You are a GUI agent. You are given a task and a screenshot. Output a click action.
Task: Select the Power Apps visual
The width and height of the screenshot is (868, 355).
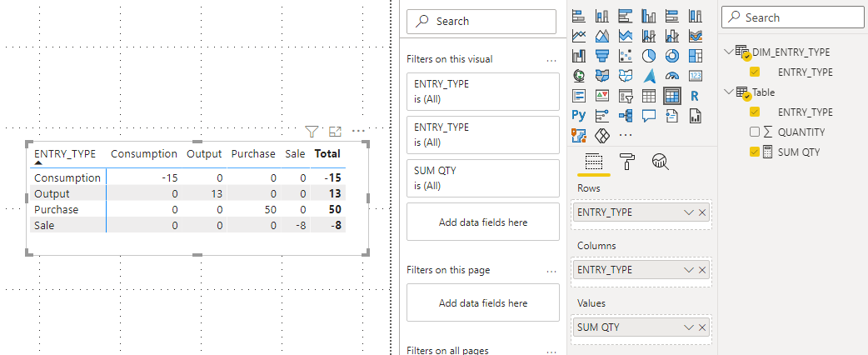point(602,135)
